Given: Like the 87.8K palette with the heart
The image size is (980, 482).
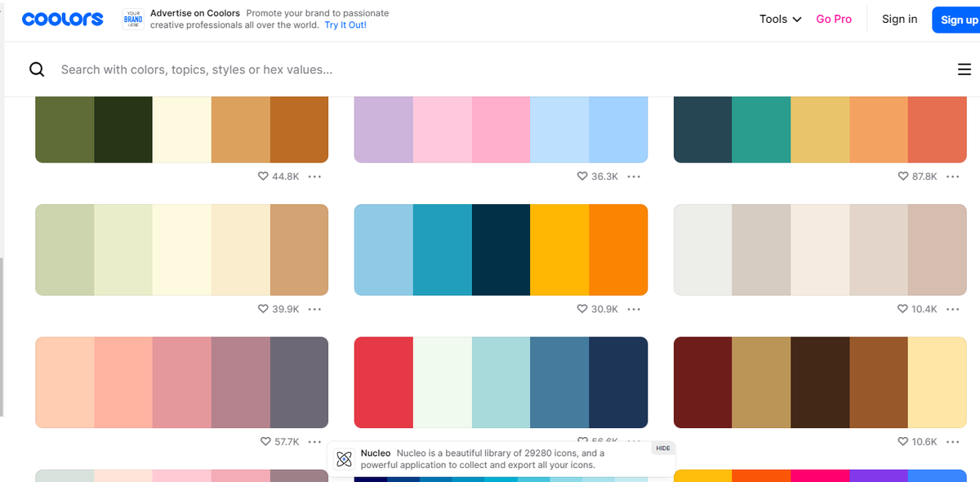Looking at the screenshot, I should coord(902,176).
